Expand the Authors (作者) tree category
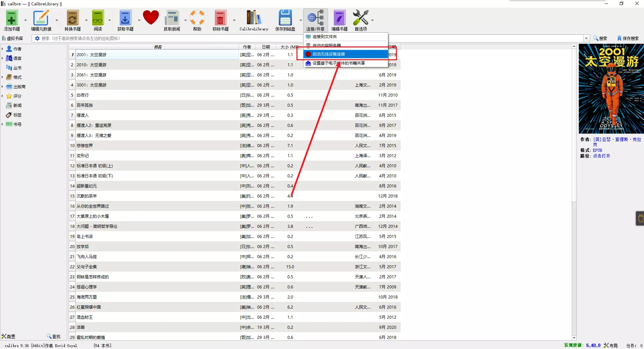 click(x=2, y=49)
